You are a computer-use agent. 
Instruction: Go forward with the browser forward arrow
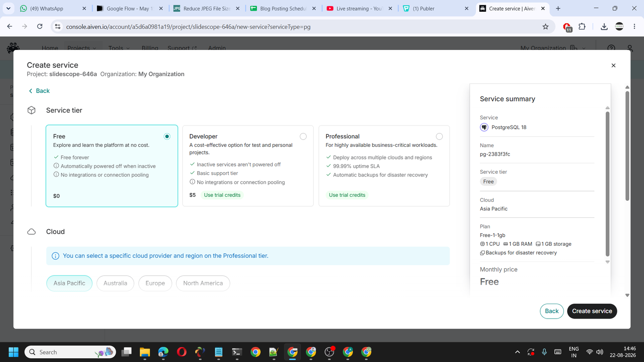[25, 27]
